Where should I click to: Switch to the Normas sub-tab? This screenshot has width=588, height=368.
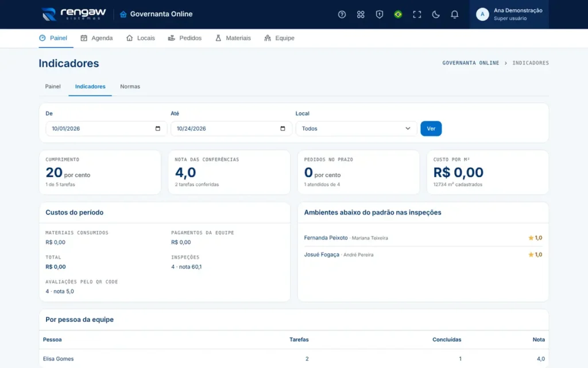[130, 86]
